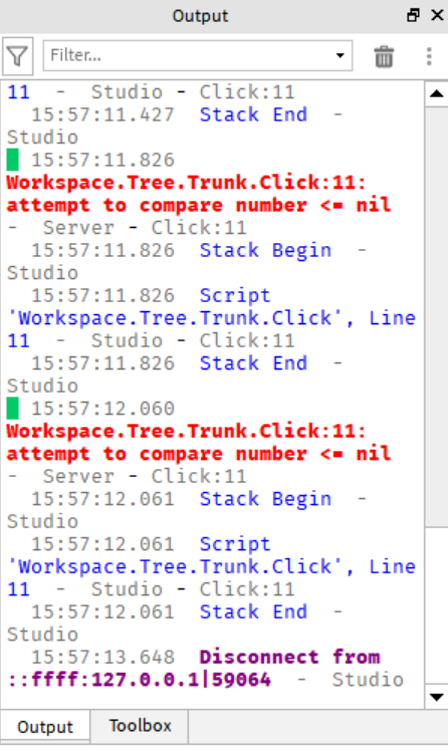Click the vertical scrollbar thumb
The width and height of the screenshot is (448, 750).
(436, 317)
